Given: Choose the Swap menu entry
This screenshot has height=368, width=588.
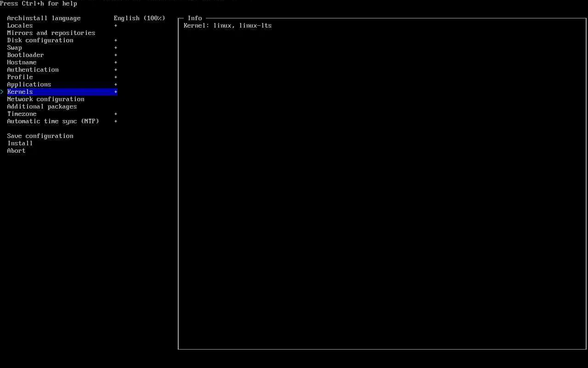Looking at the screenshot, I should [14, 47].
